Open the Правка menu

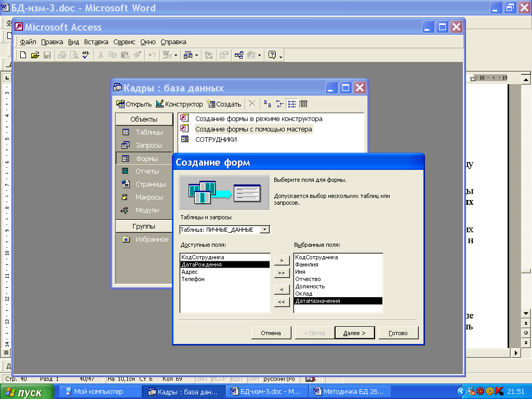[x=52, y=42]
